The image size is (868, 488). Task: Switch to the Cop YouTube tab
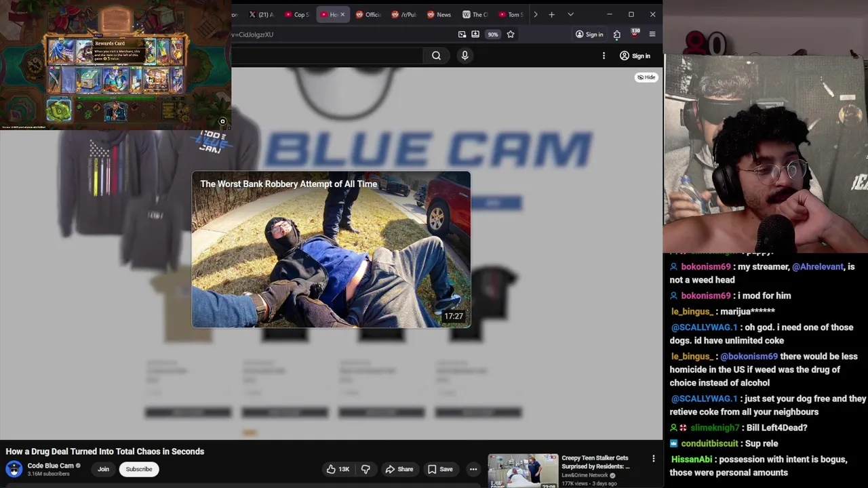297,14
